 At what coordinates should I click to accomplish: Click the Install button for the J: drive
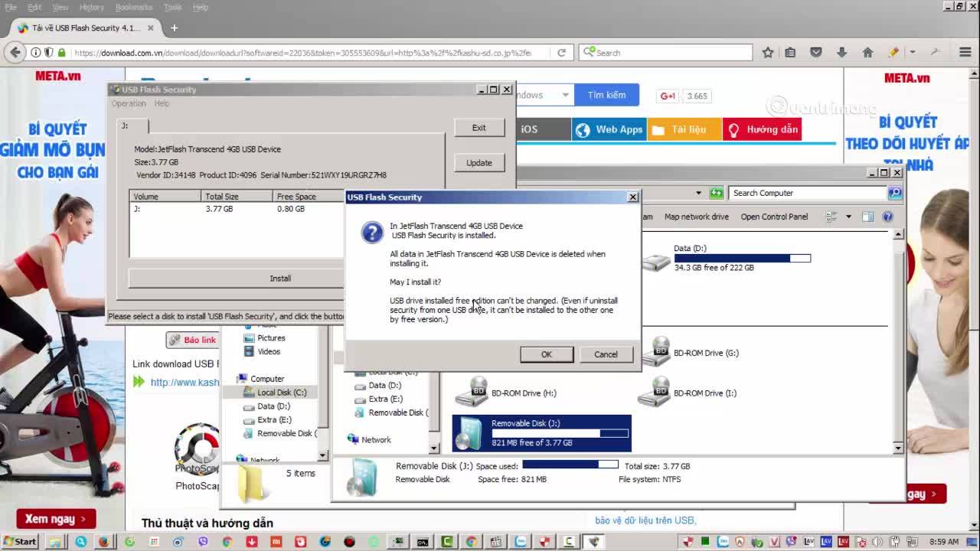(x=280, y=279)
